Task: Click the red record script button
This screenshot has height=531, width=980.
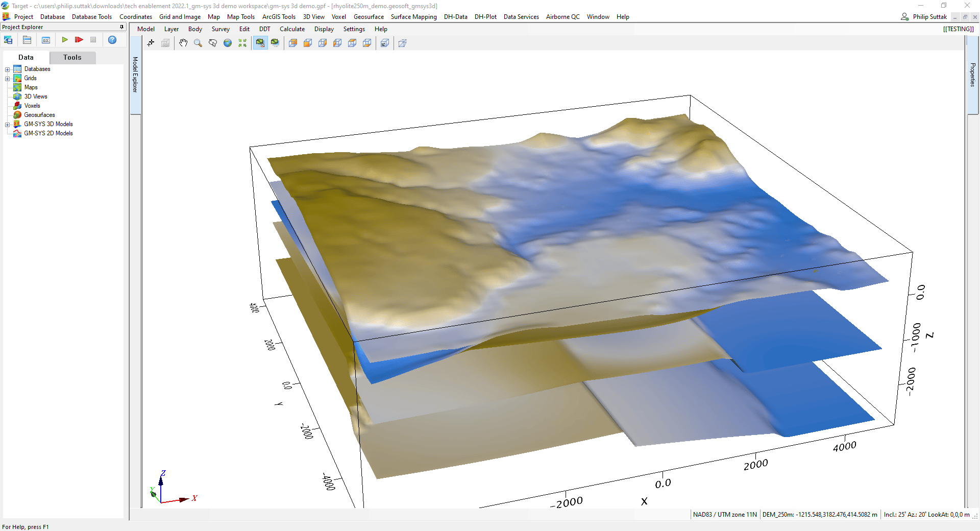Action: click(79, 40)
